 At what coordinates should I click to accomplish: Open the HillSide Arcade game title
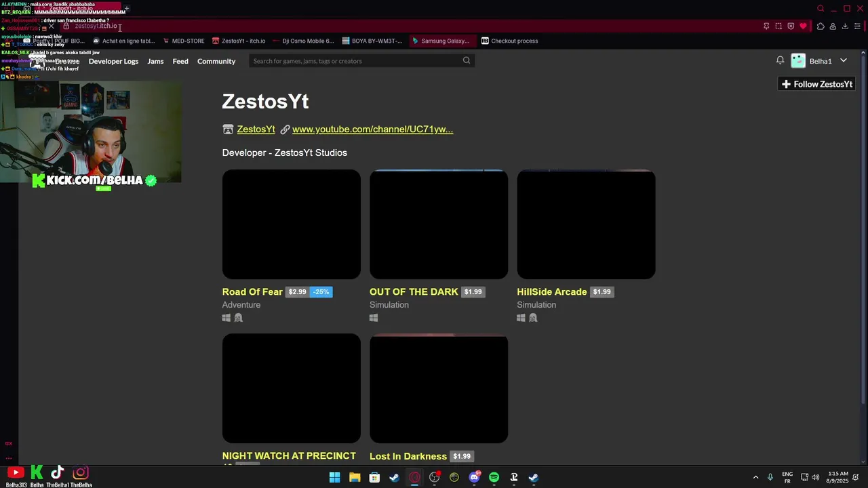tap(551, 291)
